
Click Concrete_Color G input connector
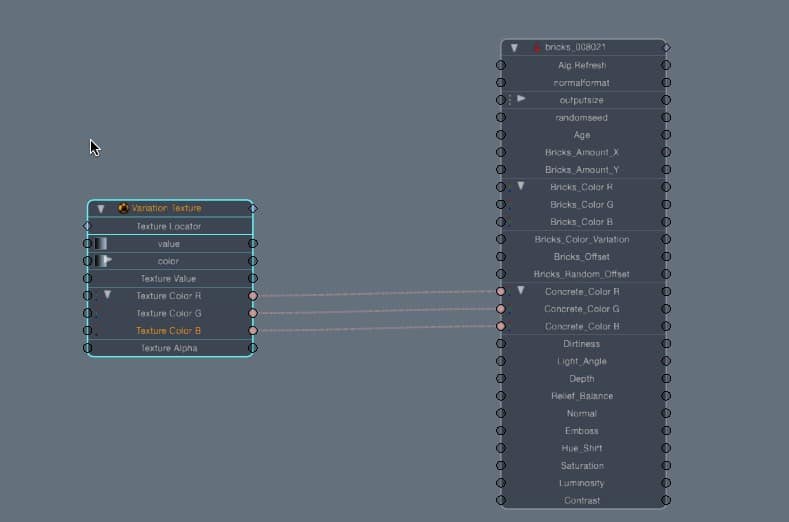click(501, 309)
